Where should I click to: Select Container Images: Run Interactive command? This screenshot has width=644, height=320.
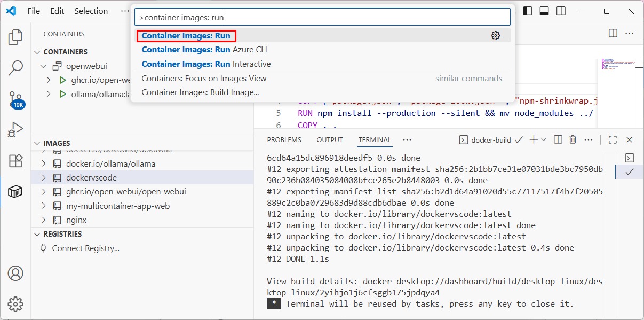(x=206, y=64)
